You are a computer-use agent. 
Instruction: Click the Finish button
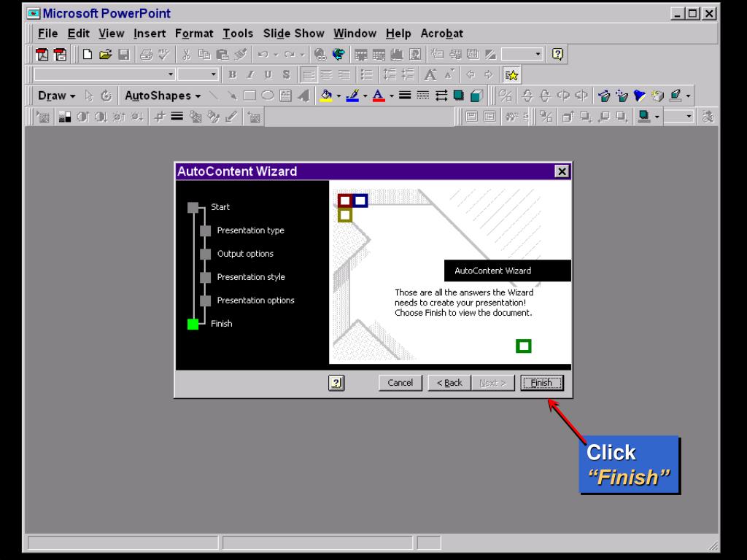point(542,383)
